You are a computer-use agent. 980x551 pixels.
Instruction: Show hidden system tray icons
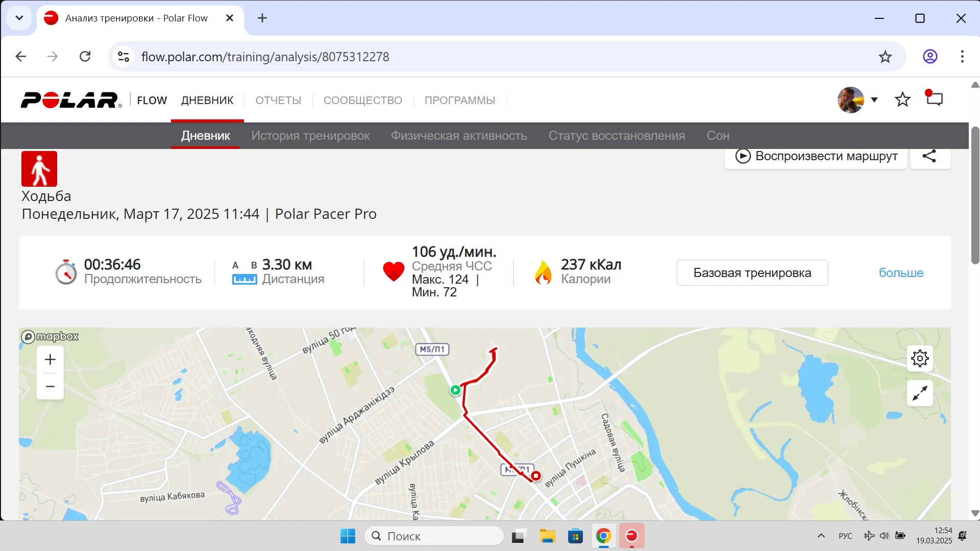coord(821,536)
